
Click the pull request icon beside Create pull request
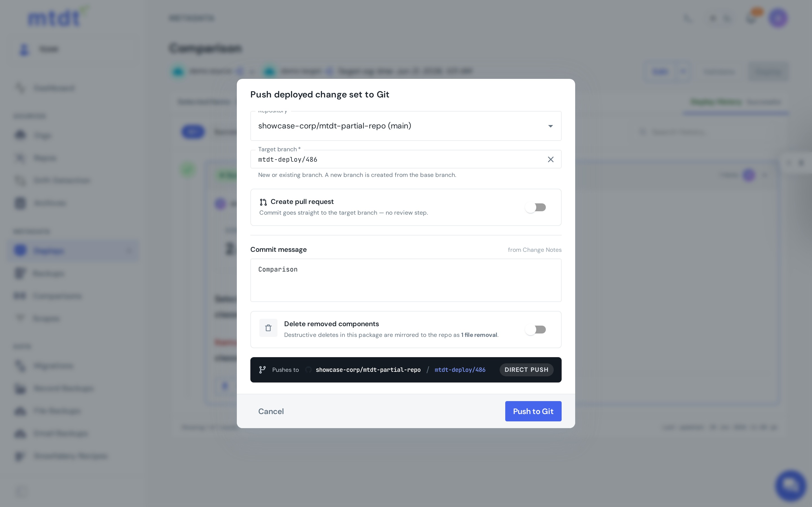pos(263,202)
